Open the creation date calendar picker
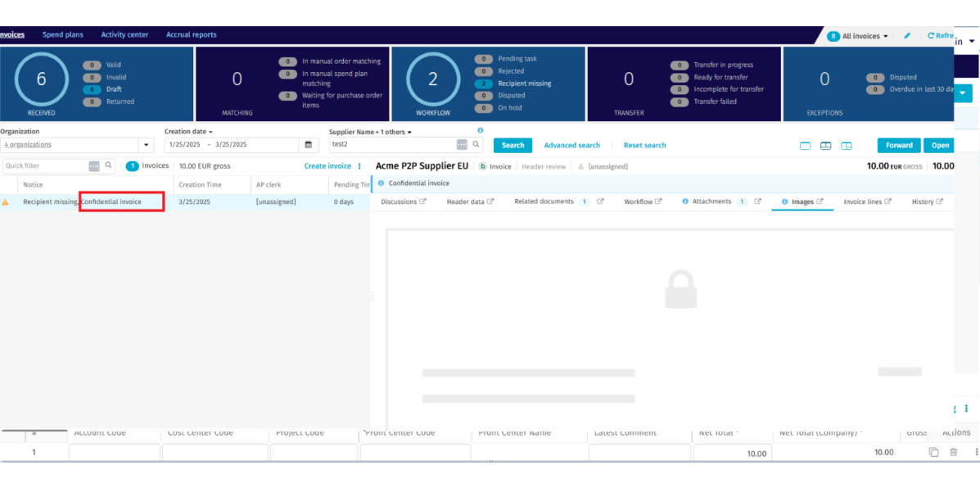This screenshot has height=488, width=980. point(309,145)
